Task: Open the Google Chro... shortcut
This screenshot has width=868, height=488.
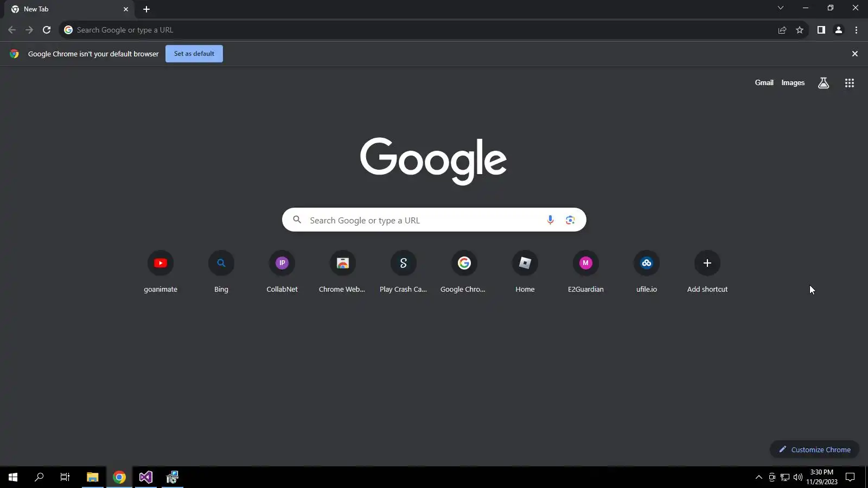Action: click(x=464, y=272)
